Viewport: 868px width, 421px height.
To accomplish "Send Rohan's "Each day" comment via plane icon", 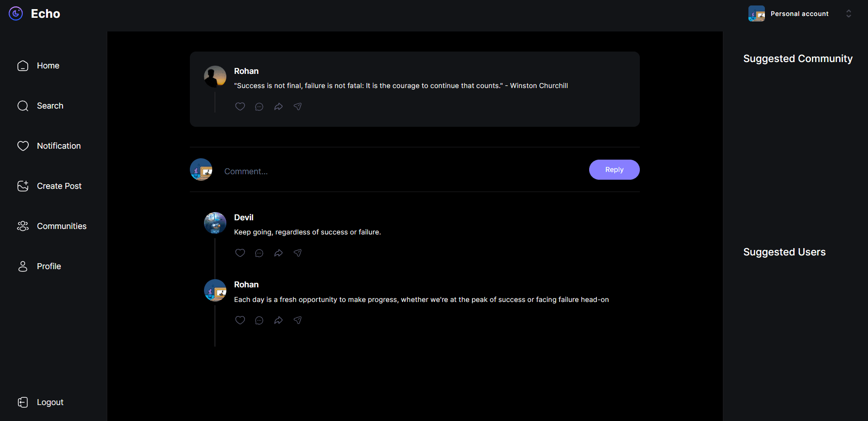I will click(298, 320).
